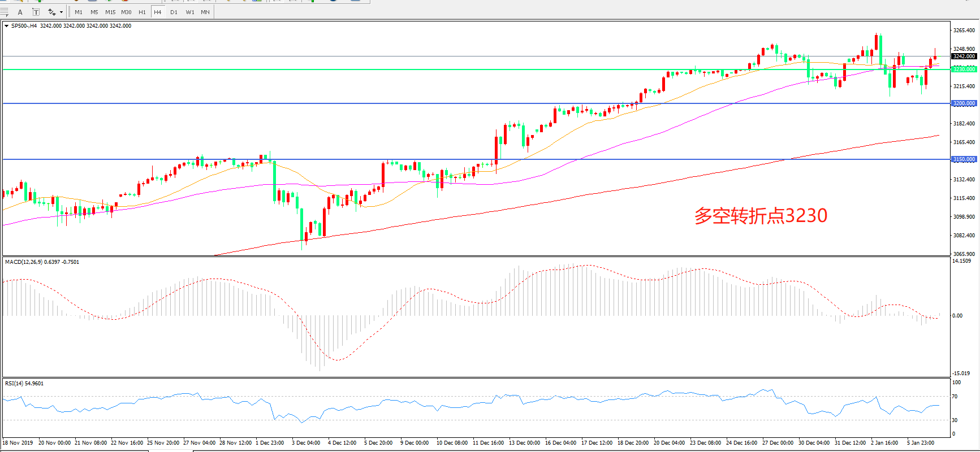Viewport: 980px width, 452px height.
Task: Change chart to W1 weekly timeframe
Action: click(x=190, y=12)
